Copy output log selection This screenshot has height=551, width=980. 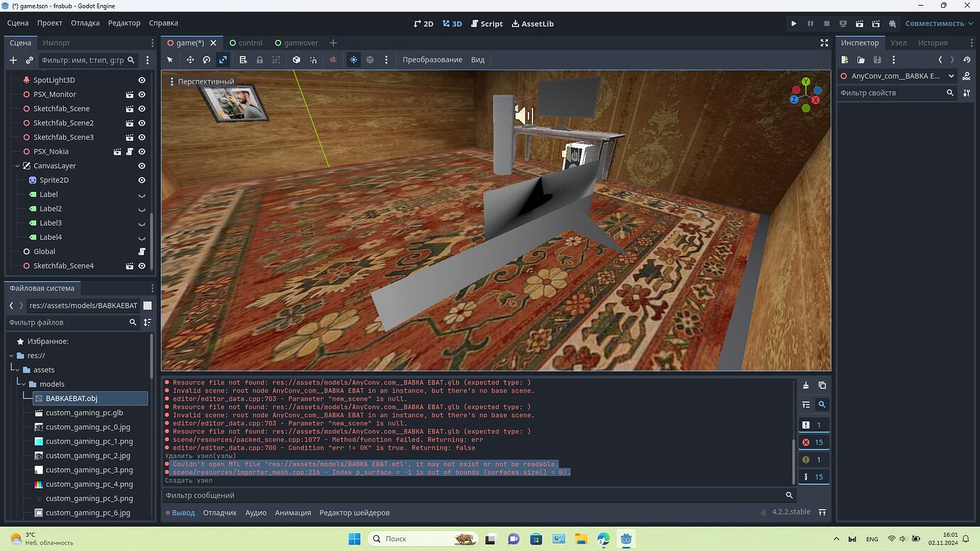(x=822, y=386)
